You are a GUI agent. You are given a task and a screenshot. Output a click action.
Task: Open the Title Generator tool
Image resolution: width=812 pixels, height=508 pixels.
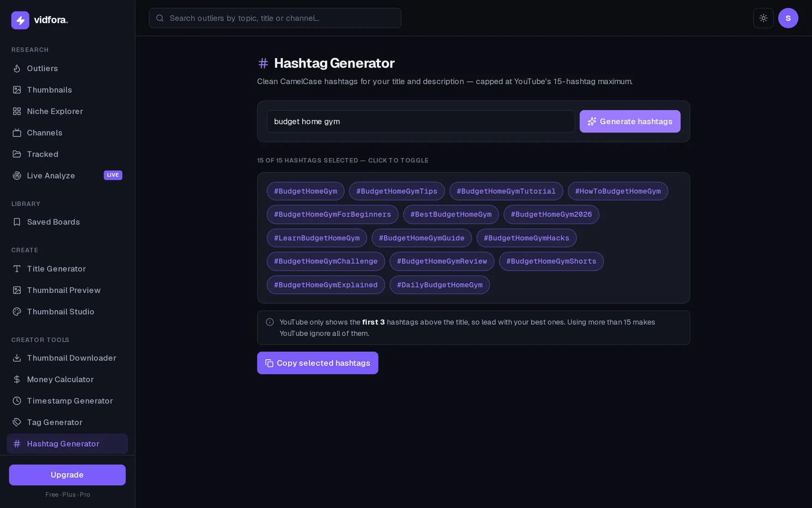pos(67,269)
